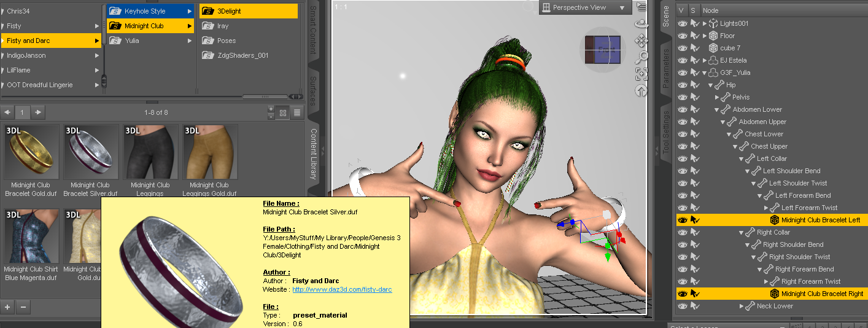
Task: Toggle visibility eye for cube 7
Action: [682, 48]
